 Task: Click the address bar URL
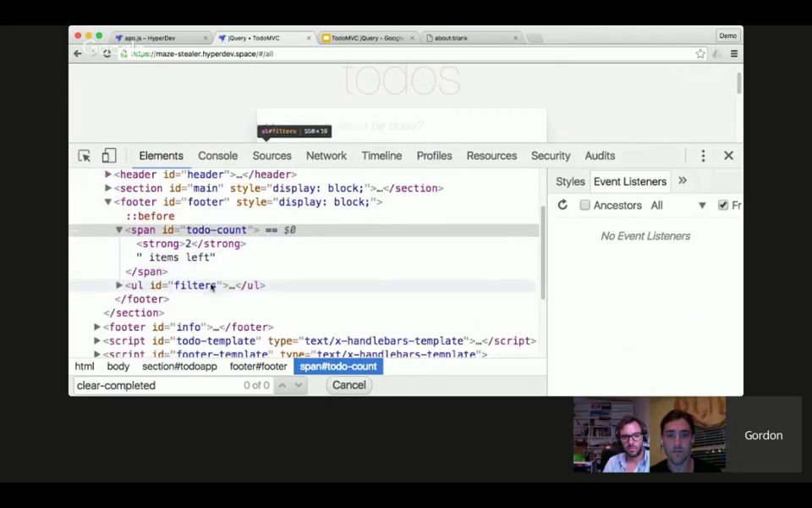202,53
